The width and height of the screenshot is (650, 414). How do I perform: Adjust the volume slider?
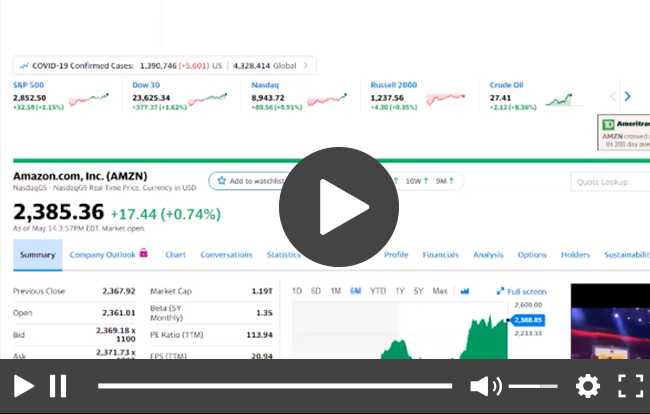click(533, 386)
